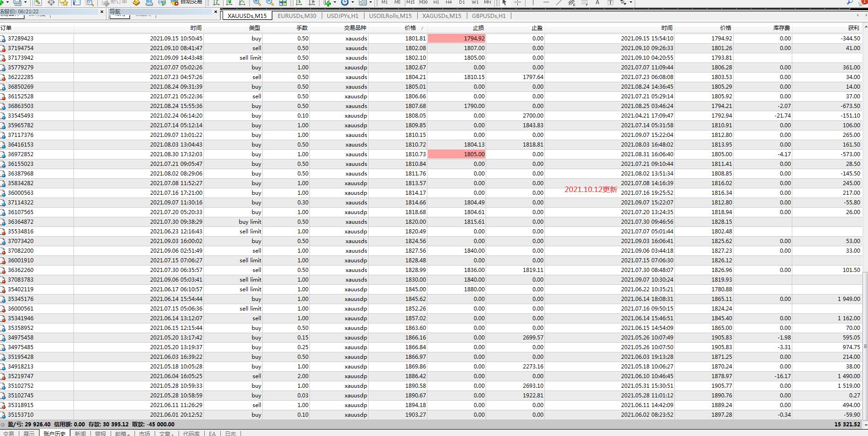The height and width of the screenshot is (436, 868).
Task: Toggle chart auto scroll
Action: (299, 2)
